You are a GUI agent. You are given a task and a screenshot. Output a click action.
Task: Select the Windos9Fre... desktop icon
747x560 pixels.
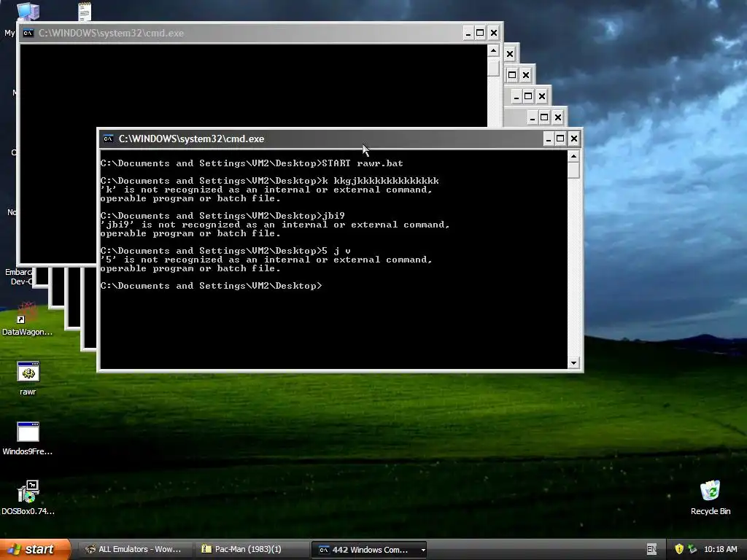coord(28,432)
